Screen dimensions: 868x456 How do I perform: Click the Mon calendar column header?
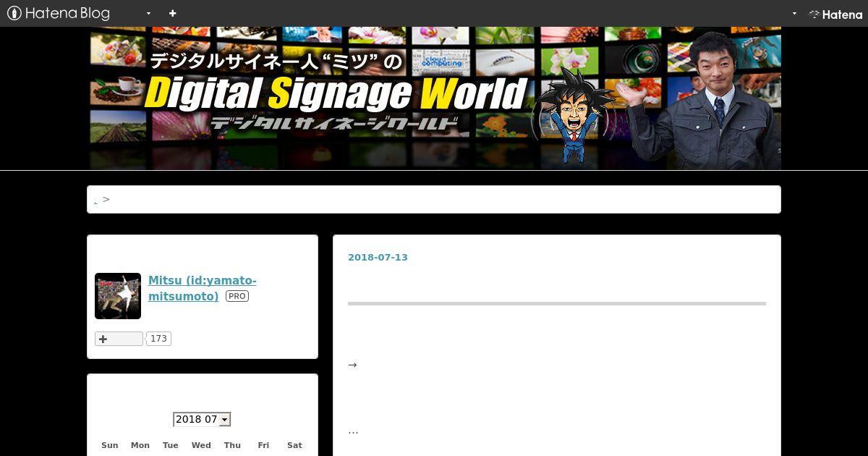[x=140, y=445]
